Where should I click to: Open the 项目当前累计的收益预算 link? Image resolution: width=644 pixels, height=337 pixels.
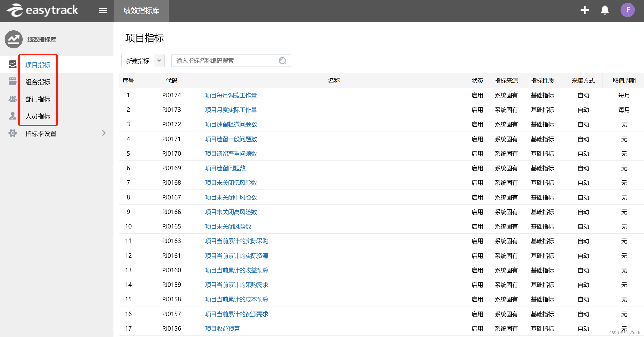[x=237, y=270]
